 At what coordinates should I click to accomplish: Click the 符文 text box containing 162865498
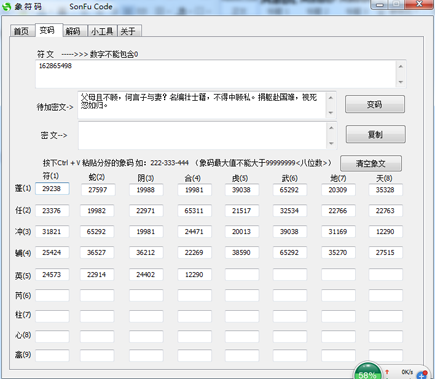(216, 74)
